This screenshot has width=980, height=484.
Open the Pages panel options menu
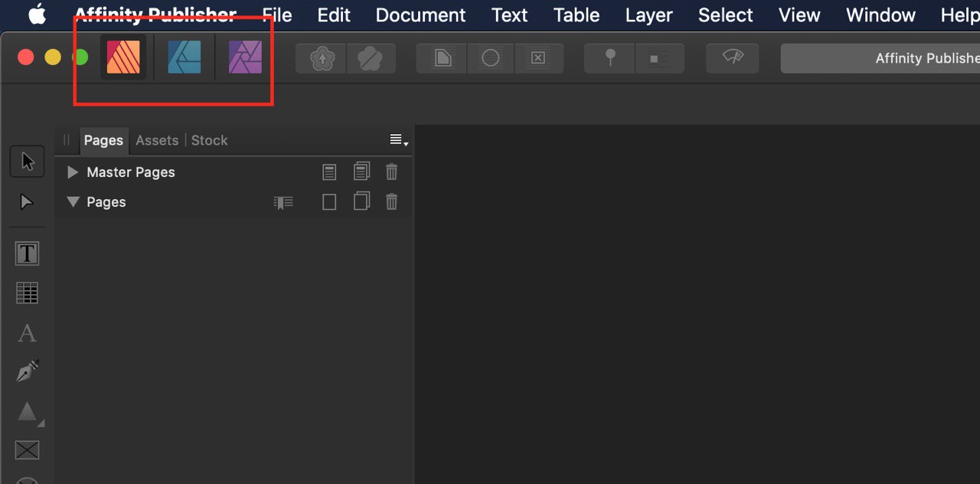click(399, 140)
